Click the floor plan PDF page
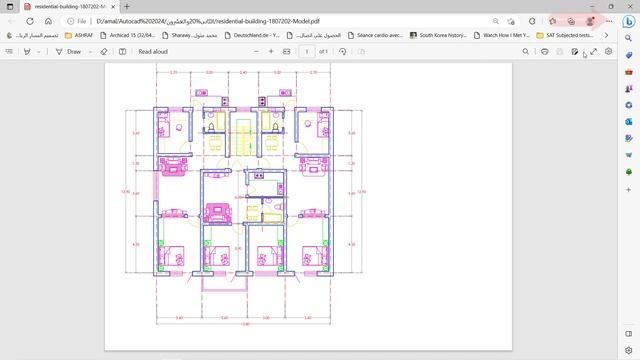640x360 pixels. (308, 207)
